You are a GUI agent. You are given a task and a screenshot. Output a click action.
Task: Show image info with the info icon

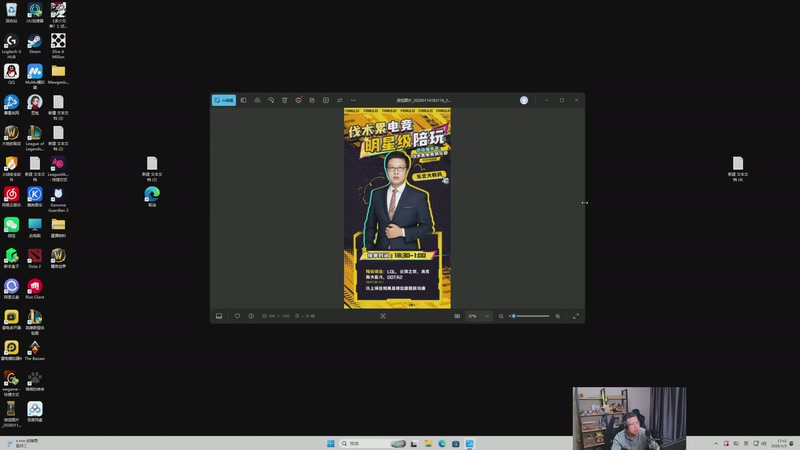[251, 316]
